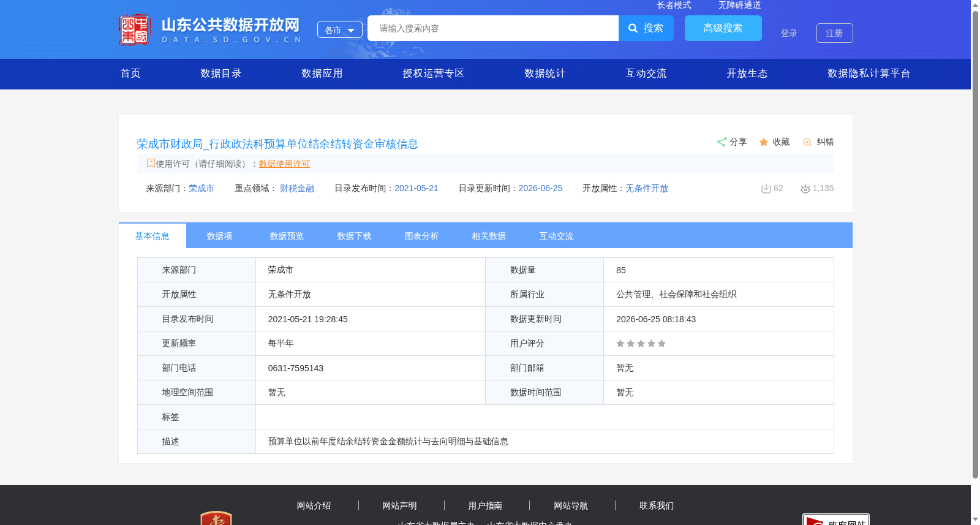Click the update date 2026-06-25
The width and height of the screenshot is (980, 525).
(540, 188)
